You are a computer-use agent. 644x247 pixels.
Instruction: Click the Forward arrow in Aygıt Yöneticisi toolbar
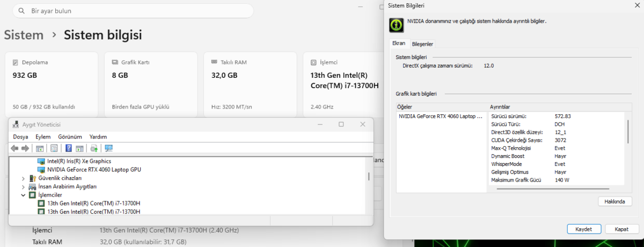25,148
